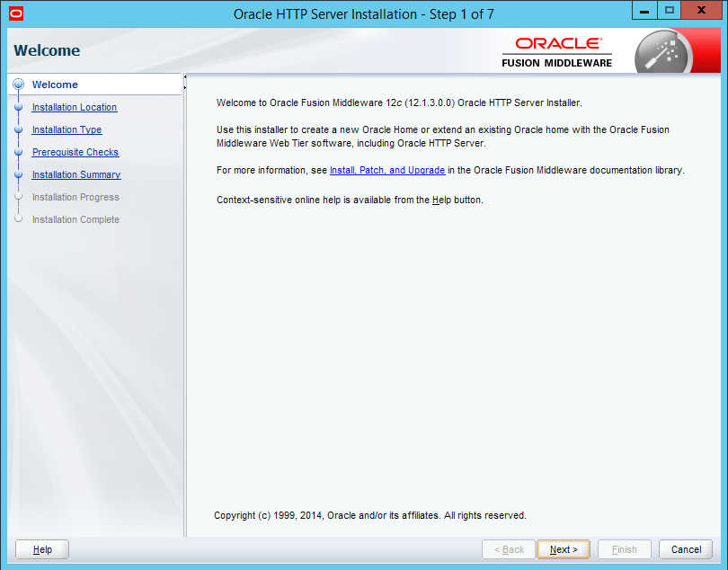Click the Welcome step bullet icon
The image size is (728, 570).
(x=18, y=85)
